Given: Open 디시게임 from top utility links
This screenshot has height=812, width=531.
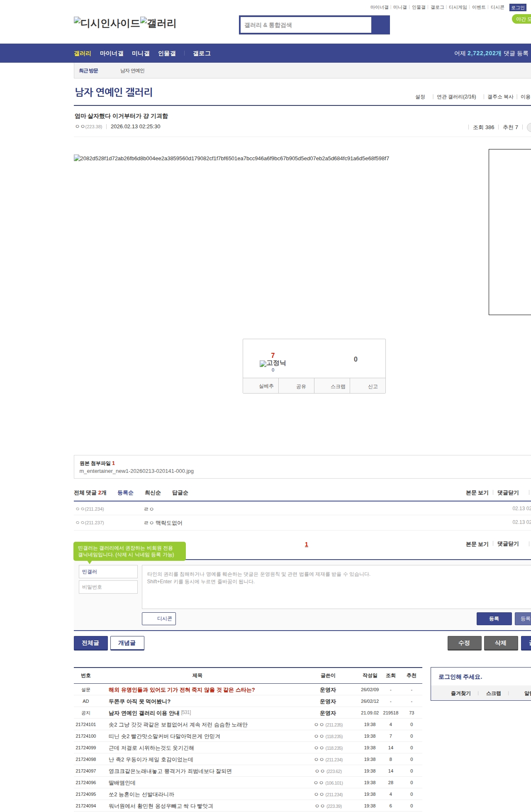Looking at the screenshot, I should pos(458,7).
